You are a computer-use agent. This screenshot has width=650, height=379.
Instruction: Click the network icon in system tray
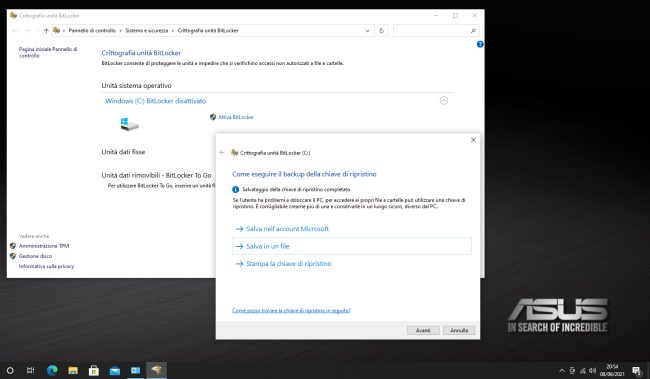click(582, 370)
